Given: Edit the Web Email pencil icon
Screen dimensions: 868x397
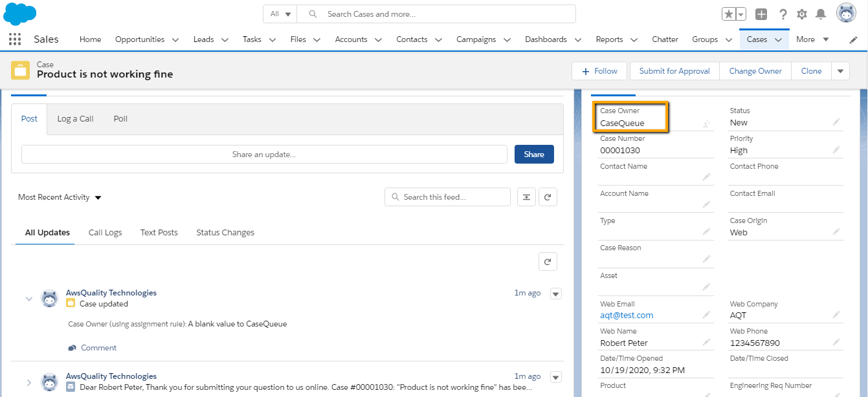Looking at the screenshot, I should point(707,315).
